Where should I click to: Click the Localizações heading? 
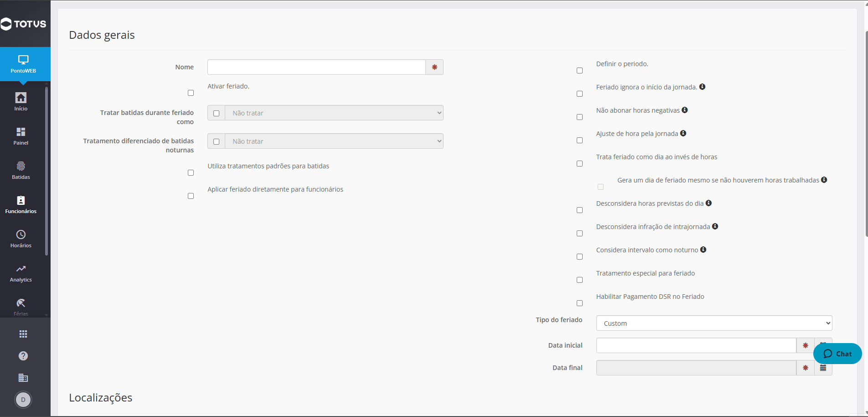(101, 398)
